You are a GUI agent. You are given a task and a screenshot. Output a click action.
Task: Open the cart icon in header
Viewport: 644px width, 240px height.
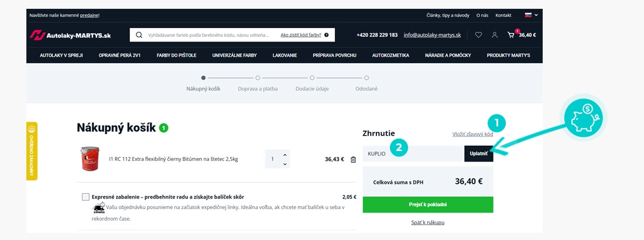[x=511, y=35]
